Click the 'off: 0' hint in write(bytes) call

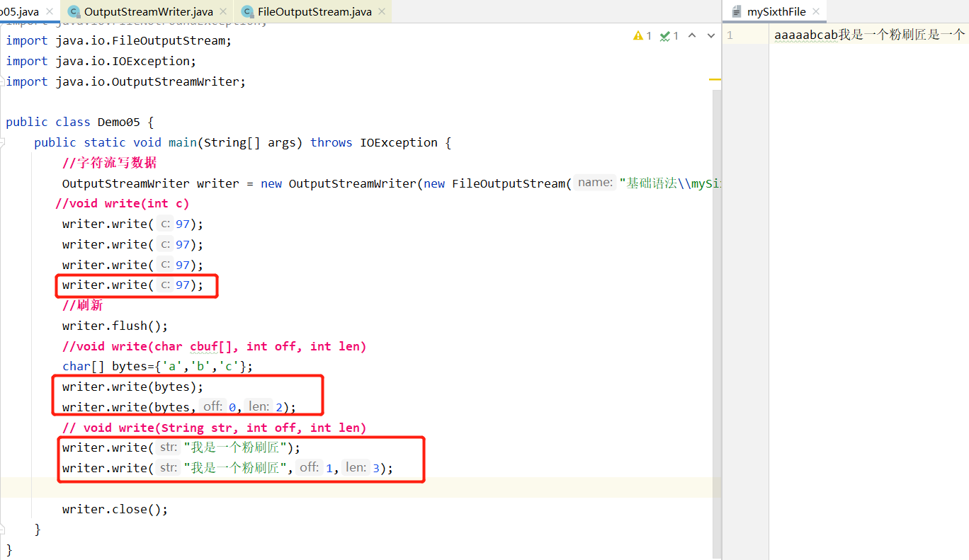click(x=220, y=406)
